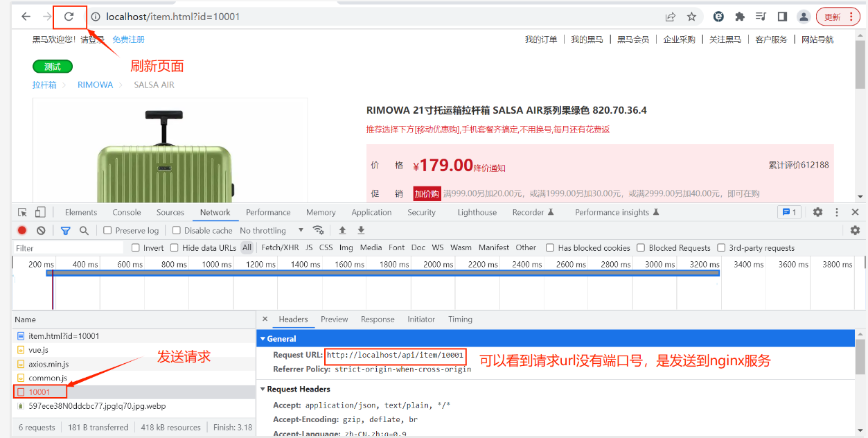
Task: Open the Timing tab
Action: tap(460, 319)
